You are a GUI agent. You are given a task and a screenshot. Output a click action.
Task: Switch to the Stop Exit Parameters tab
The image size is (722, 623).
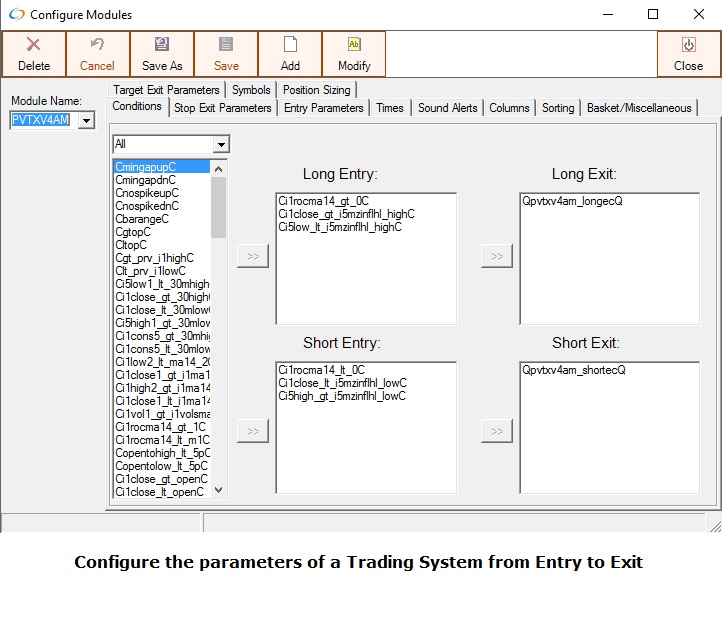pyautogui.click(x=222, y=108)
